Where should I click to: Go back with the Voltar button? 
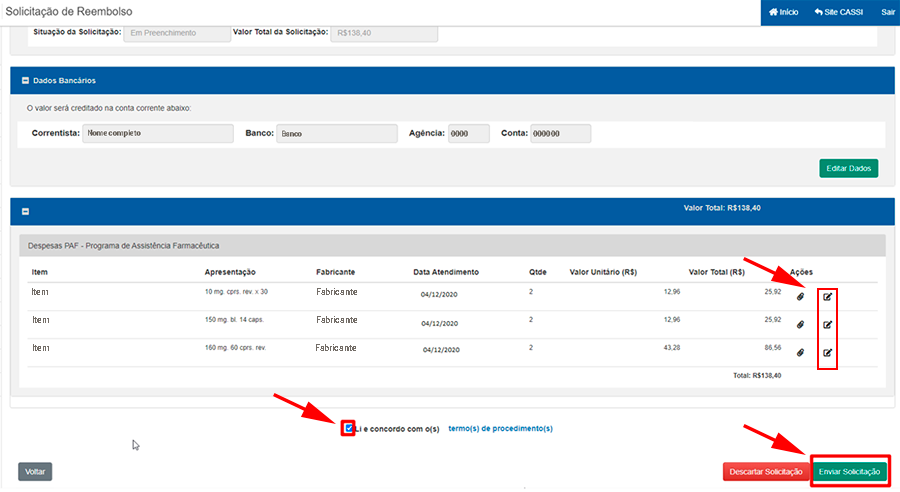(x=35, y=472)
